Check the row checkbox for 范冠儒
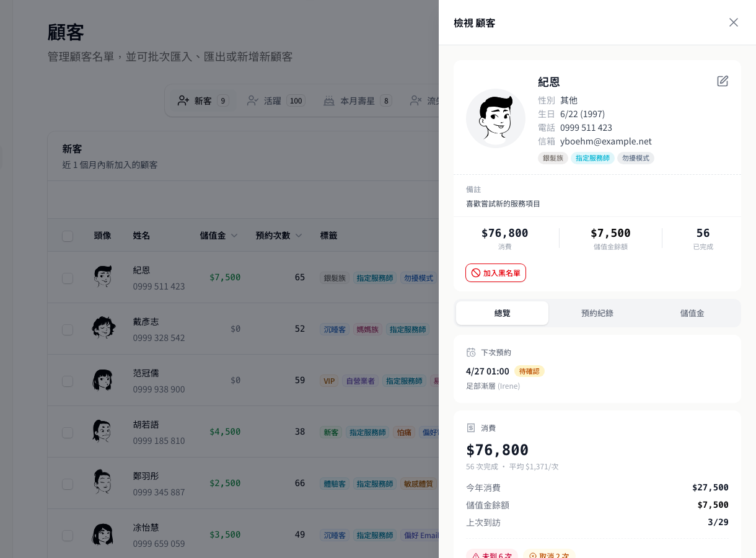 click(68, 381)
